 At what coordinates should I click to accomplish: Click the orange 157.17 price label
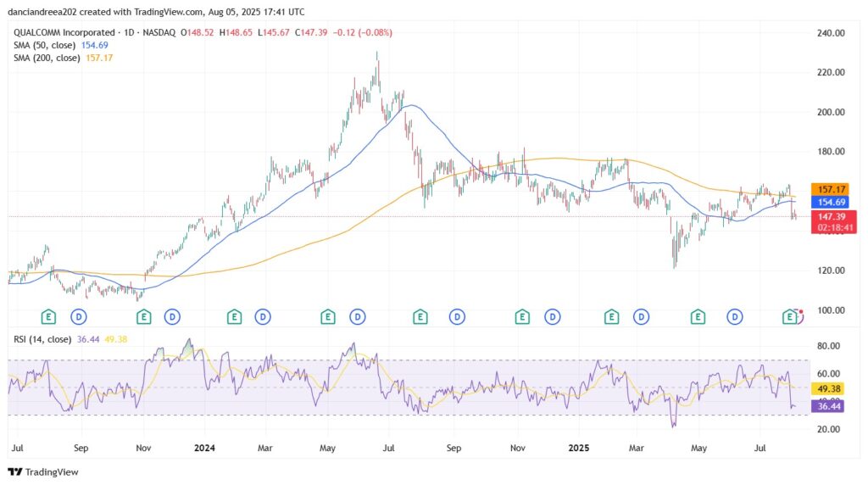click(827, 189)
